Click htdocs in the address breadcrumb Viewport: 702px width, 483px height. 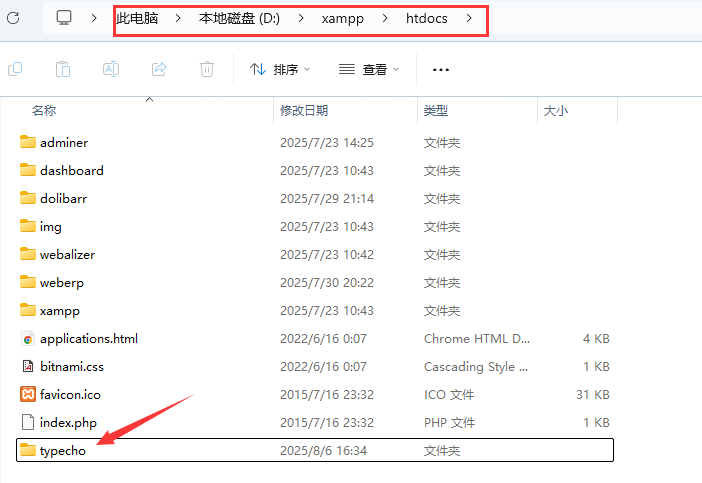pos(427,18)
